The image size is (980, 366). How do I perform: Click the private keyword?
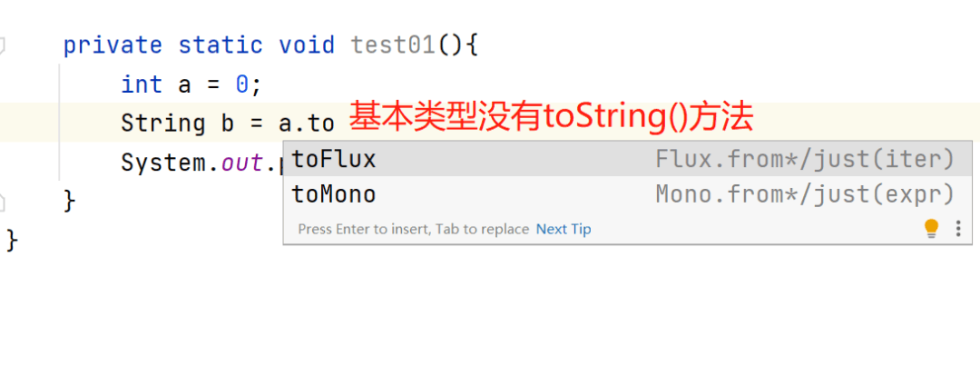pos(113,45)
